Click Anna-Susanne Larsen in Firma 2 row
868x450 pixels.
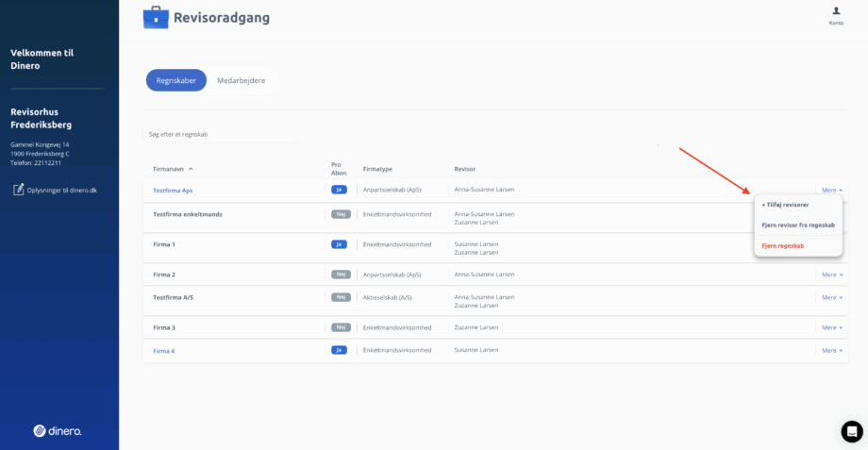[484, 274]
